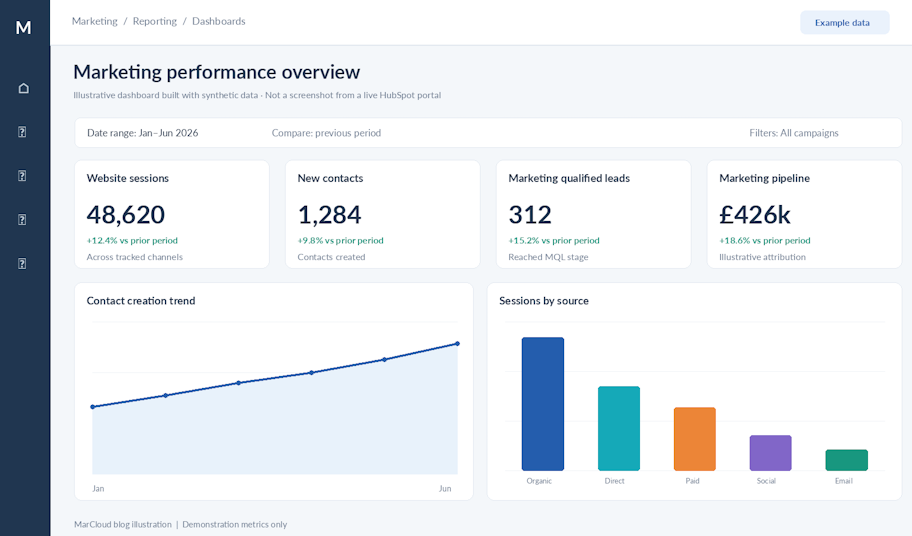Click the green Email bar
Viewport: 912px width, 536px height.
(x=846, y=460)
